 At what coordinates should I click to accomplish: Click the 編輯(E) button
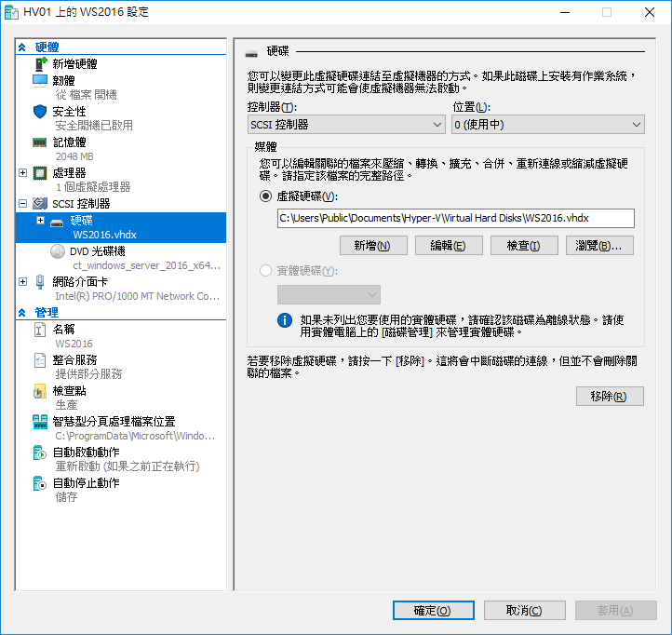[x=449, y=246]
